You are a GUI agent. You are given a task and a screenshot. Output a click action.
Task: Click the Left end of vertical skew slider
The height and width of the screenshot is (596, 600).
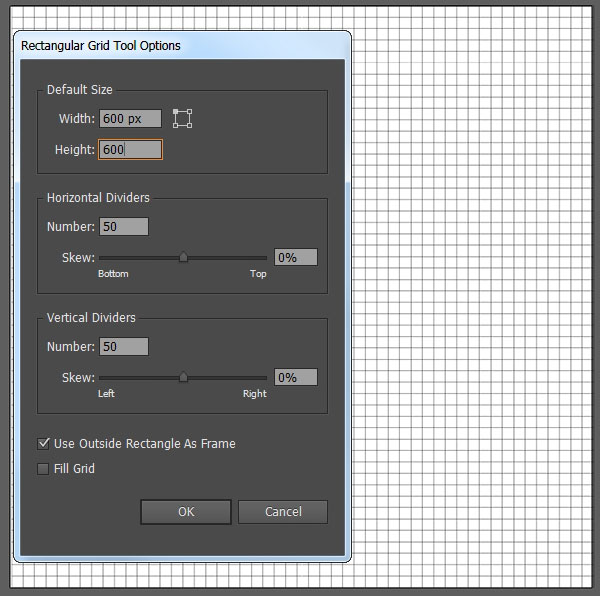tap(101, 378)
